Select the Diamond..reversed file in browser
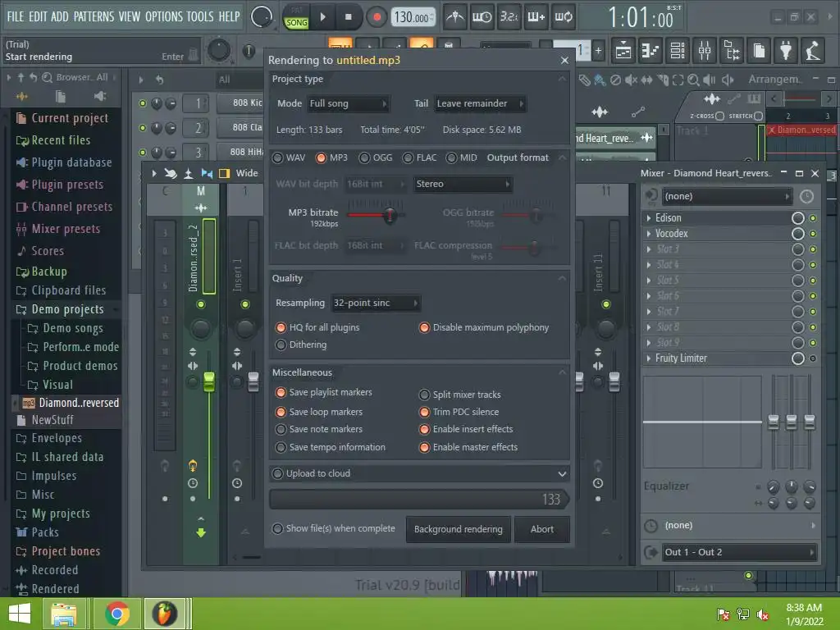The image size is (840, 630). point(78,402)
